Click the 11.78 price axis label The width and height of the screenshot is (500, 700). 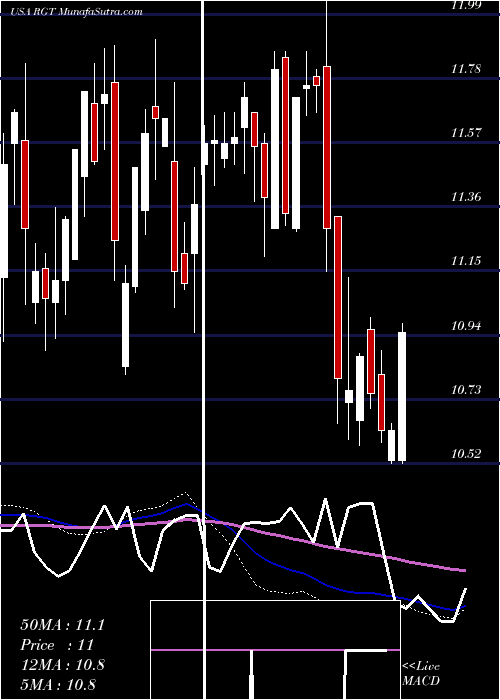466,69
